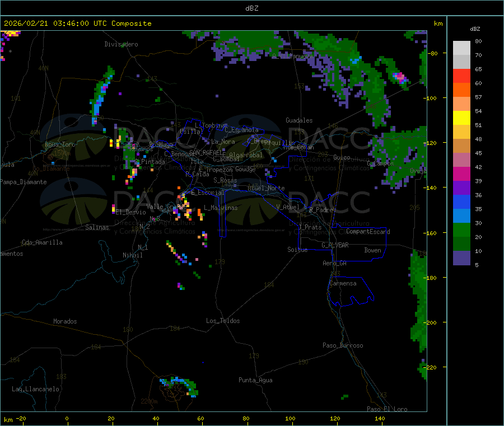The image size is (504, 426).
Task: Click the yellow 54 dBZ legend swatch
Action: (461, 118)
